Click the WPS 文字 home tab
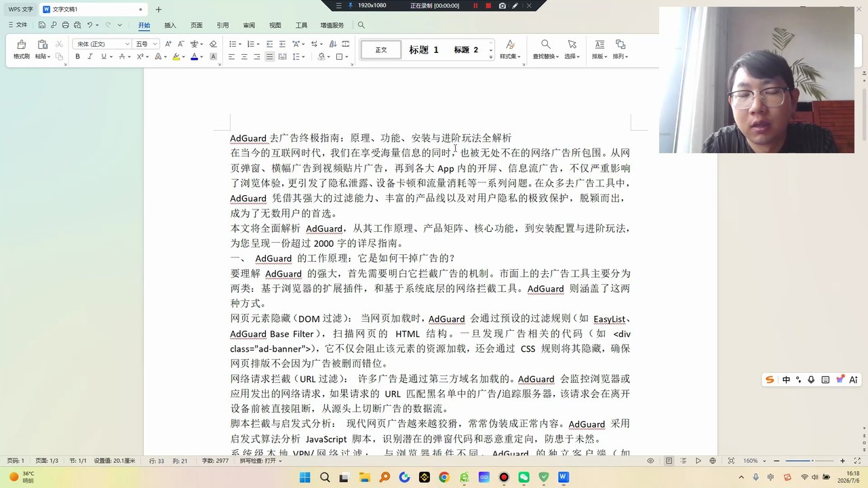Screen dimensions: 868x488 pyautogui.click(x=20, y=9)
